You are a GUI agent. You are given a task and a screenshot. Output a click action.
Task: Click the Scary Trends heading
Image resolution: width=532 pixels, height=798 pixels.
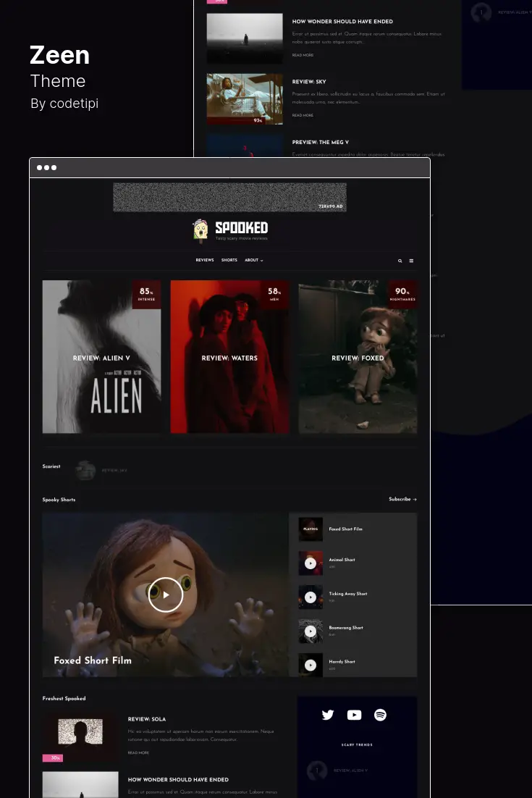357,744
